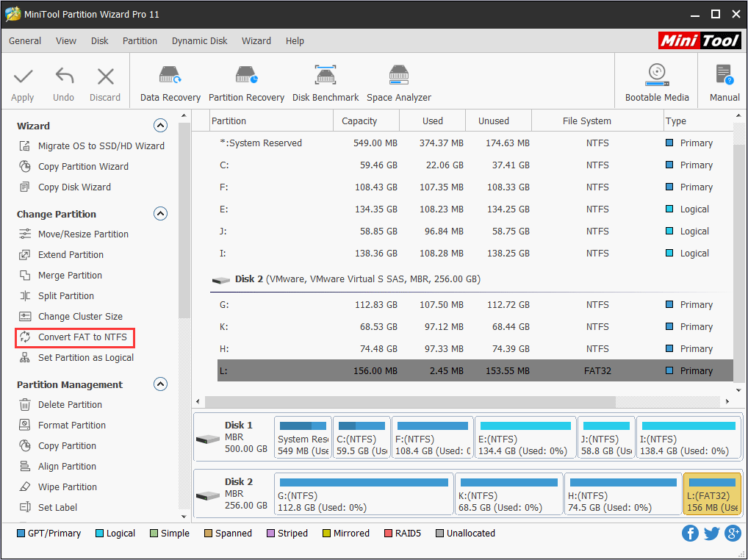The width and height of the screenshot is (748, 560).
Task: Sort by Capacity column header
Action: click(x=366, y=121)
